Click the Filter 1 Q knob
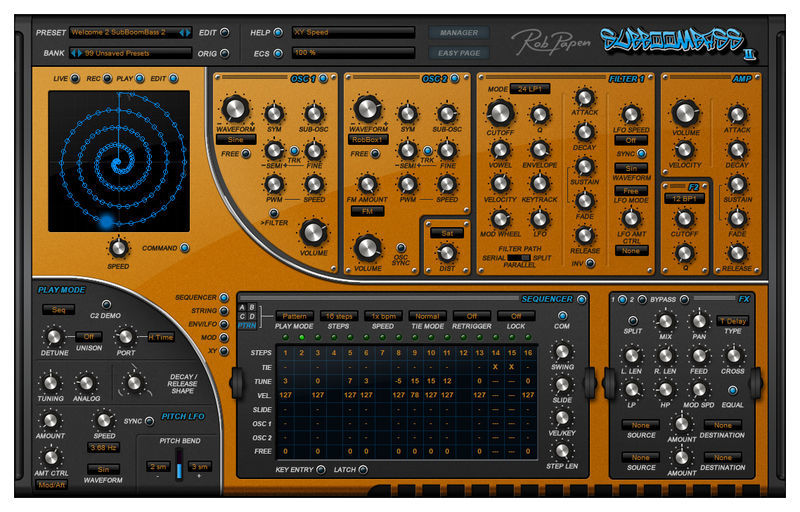The image size is (800, 512). pyautogui.click(x=539, y=114)
